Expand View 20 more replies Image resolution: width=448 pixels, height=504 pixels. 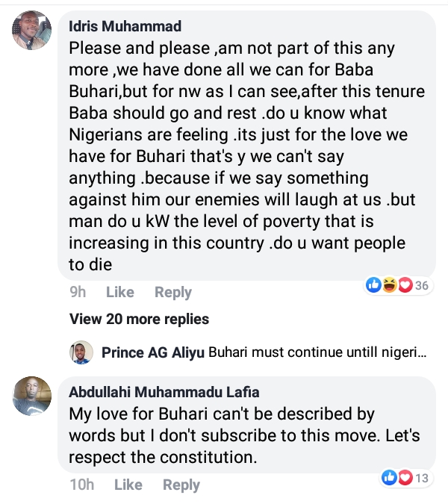point(140,319)
